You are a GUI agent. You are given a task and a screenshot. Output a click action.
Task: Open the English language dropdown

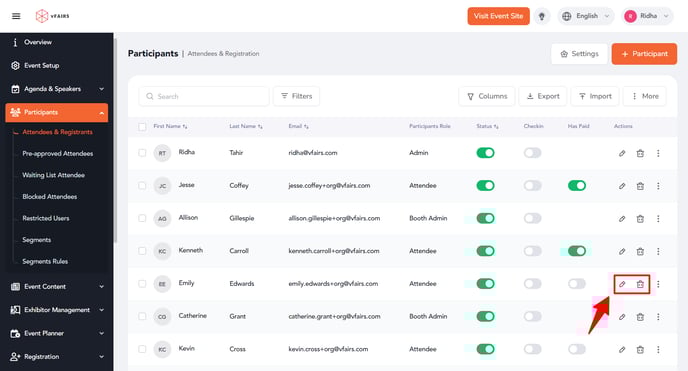586,16
